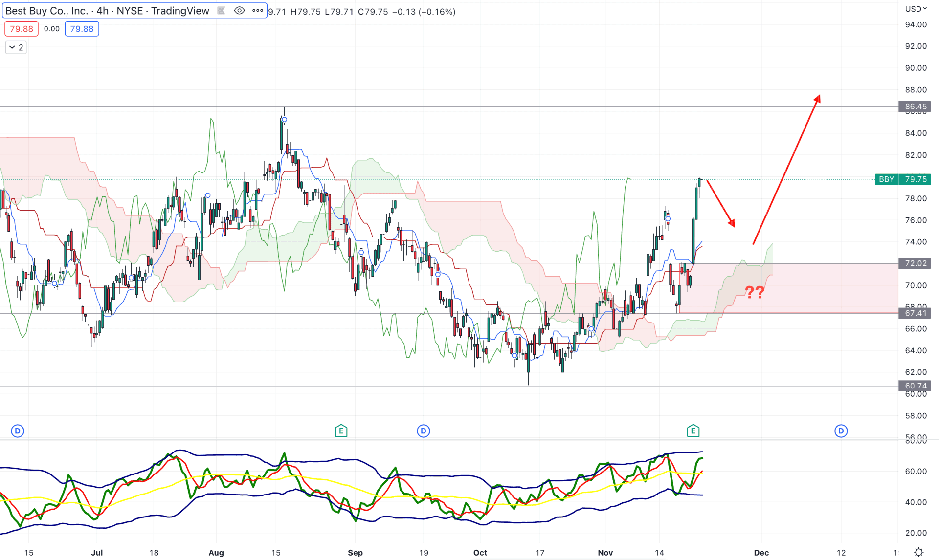Click the earnings E marker near September
The height and width of the screenshot is (560, 939).
[341, 431]
